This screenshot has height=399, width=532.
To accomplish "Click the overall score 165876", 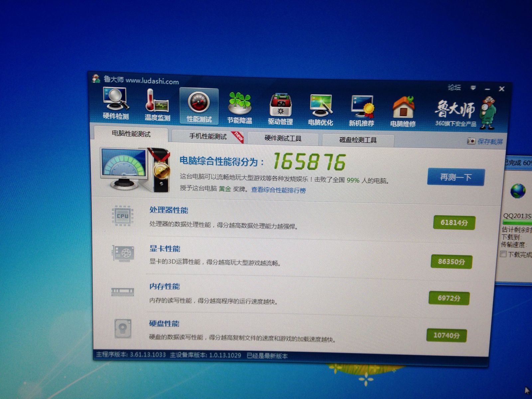I will [x=309, y=162].
